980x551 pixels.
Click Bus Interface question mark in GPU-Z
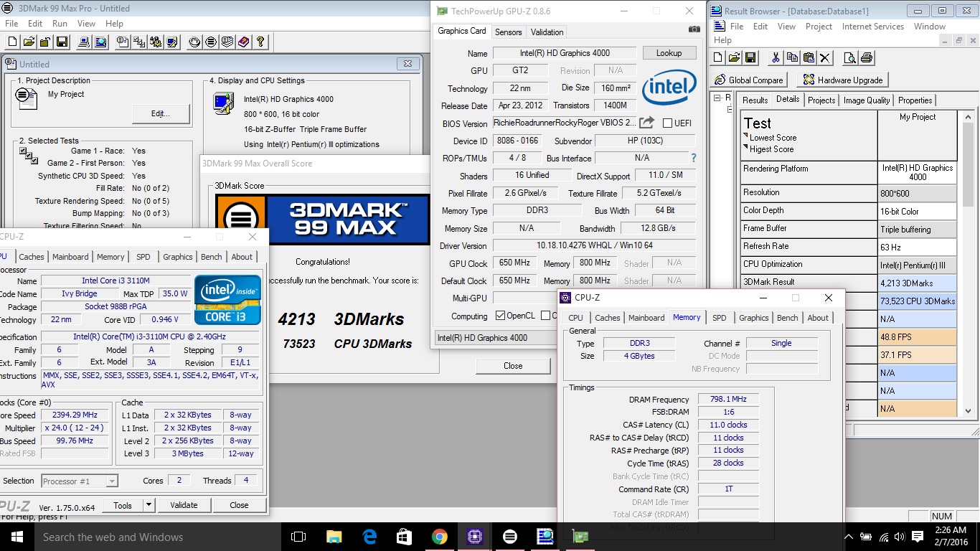(694, 158)
